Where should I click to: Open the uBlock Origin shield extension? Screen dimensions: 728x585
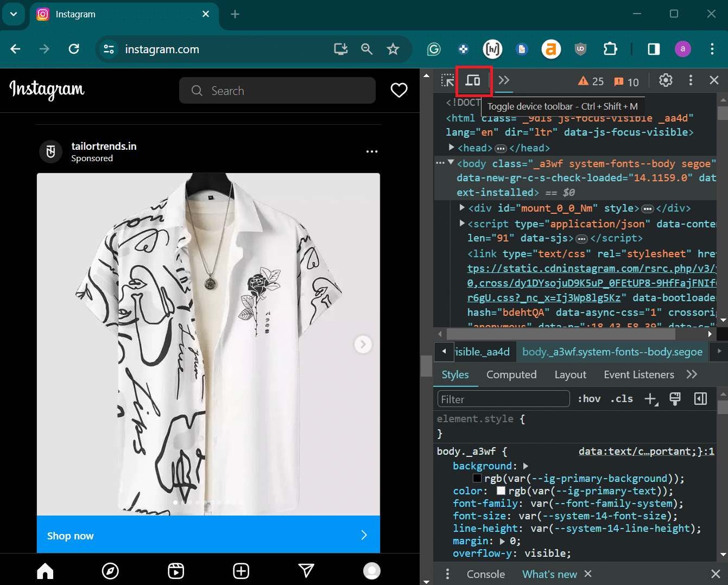tap(580, 49)
